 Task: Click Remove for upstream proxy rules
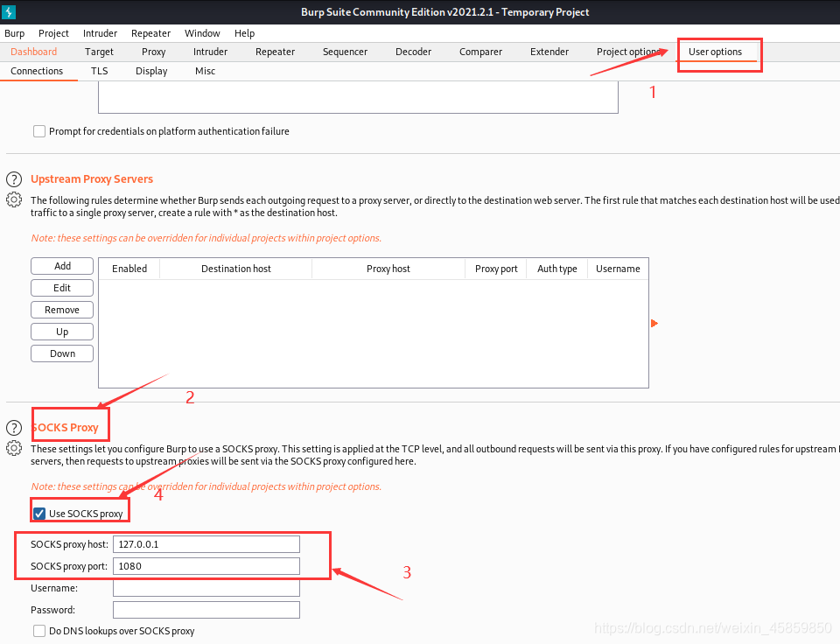click(62, 311)
